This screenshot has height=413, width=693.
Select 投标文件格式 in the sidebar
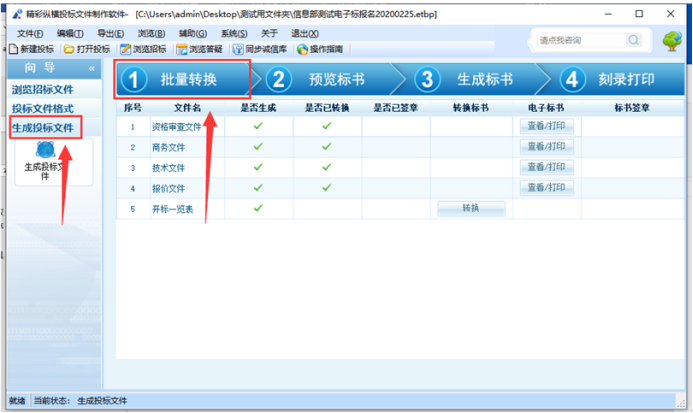tap(42, 109)
